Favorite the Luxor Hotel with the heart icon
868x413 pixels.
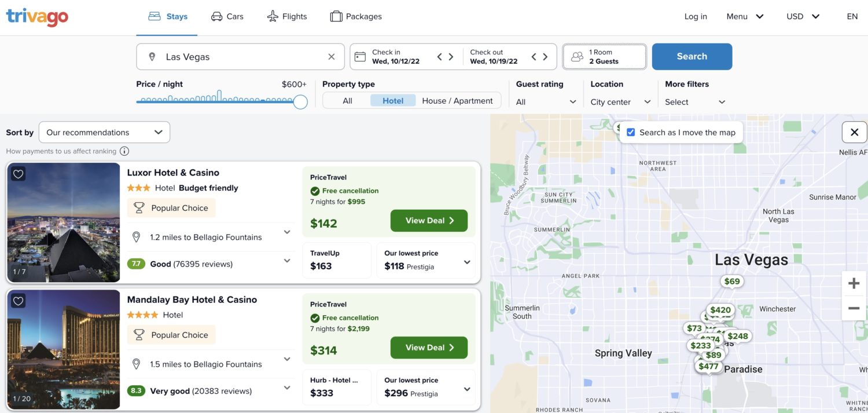(x=17, y=173)
